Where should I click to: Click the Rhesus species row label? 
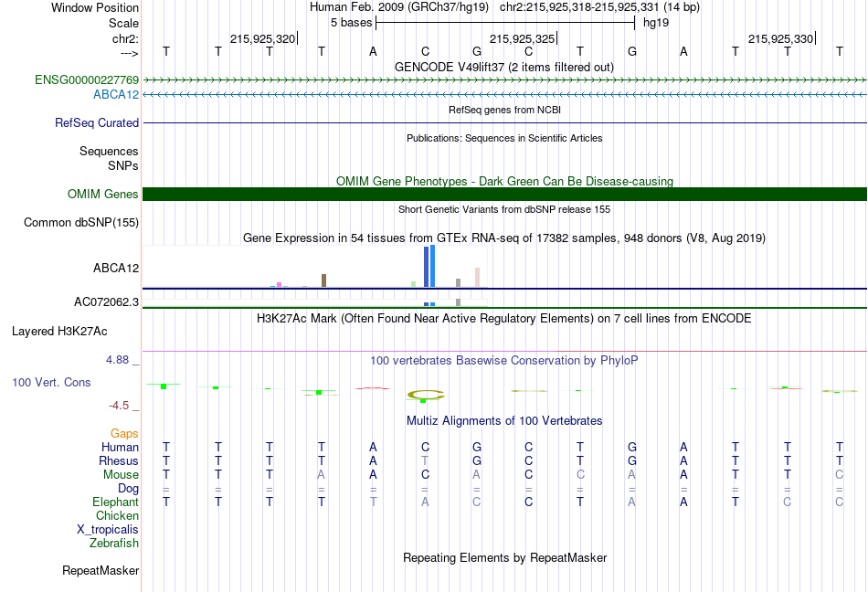(119, 460)
